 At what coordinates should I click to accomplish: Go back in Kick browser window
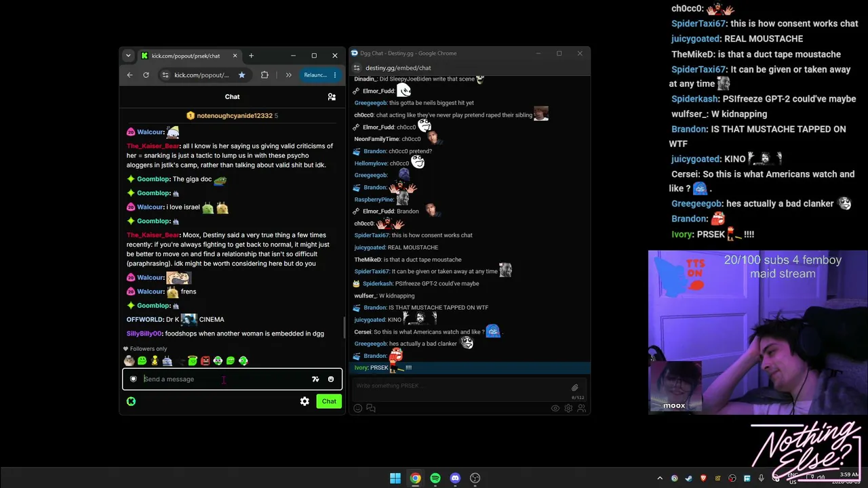[x=130, y=75]
